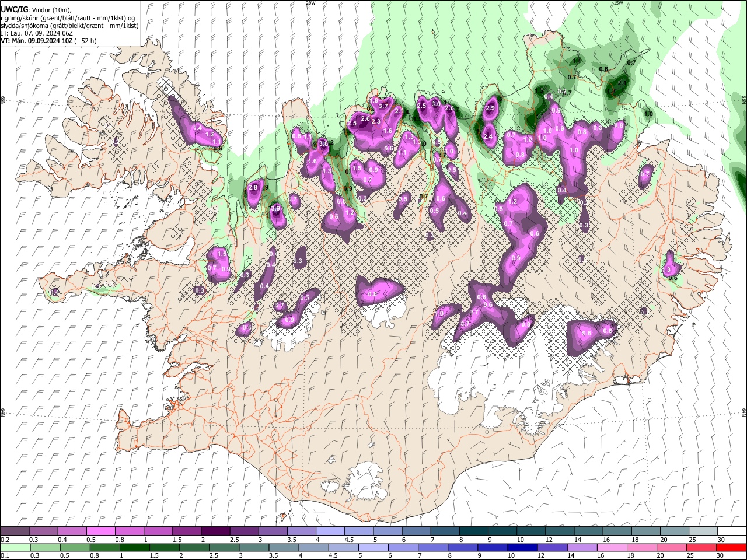The width and height of the screenshot is (747, 560).
Task: Click the darkest purple 2–2.5 snow scale swatch
Action: [x=215, y=531]
